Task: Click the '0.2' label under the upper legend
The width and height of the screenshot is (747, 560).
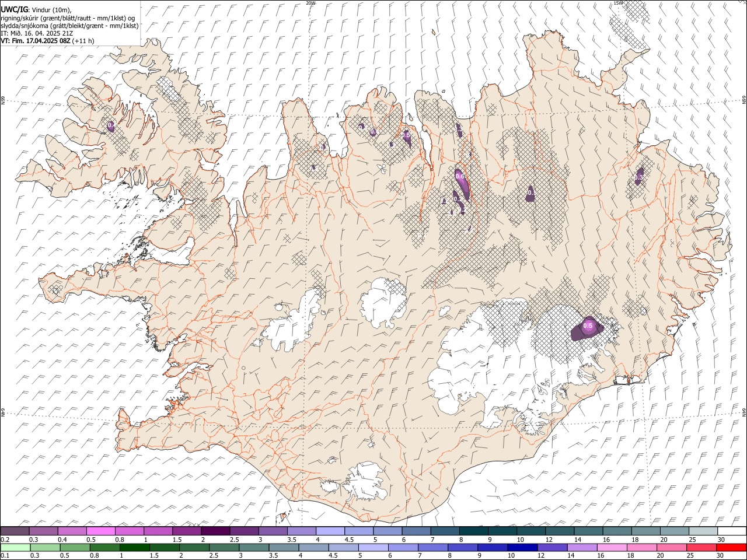Action: coord(5,540)
